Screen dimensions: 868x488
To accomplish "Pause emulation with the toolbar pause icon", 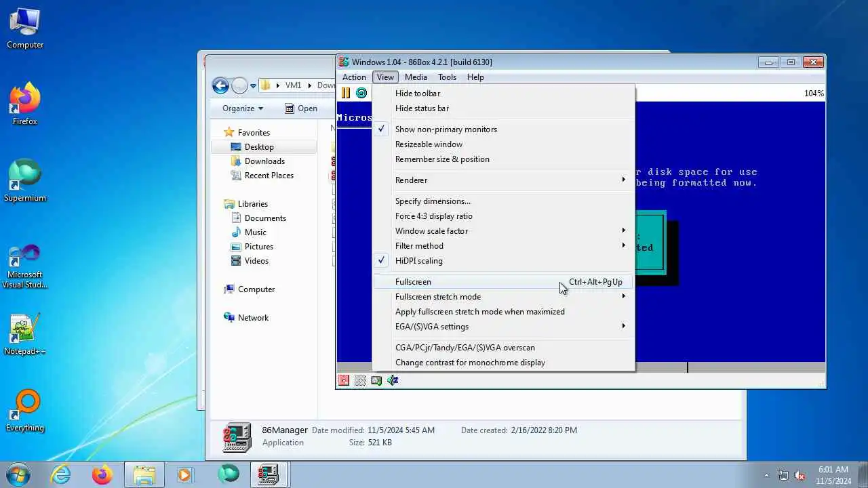I will point(346,93).
